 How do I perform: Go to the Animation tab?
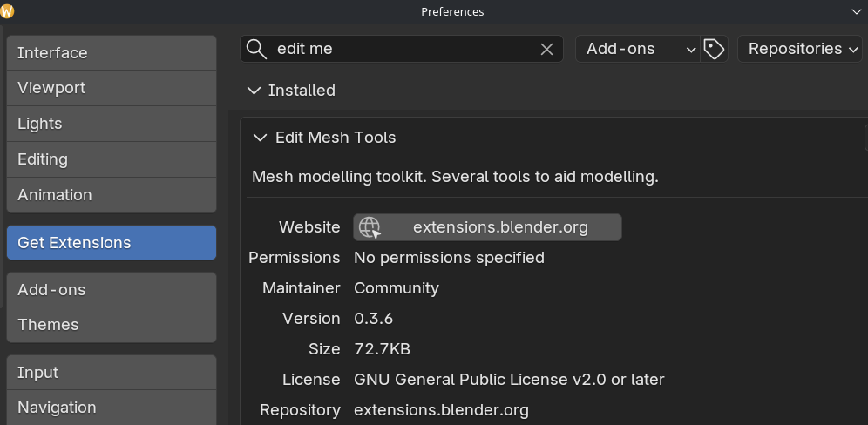112,195
